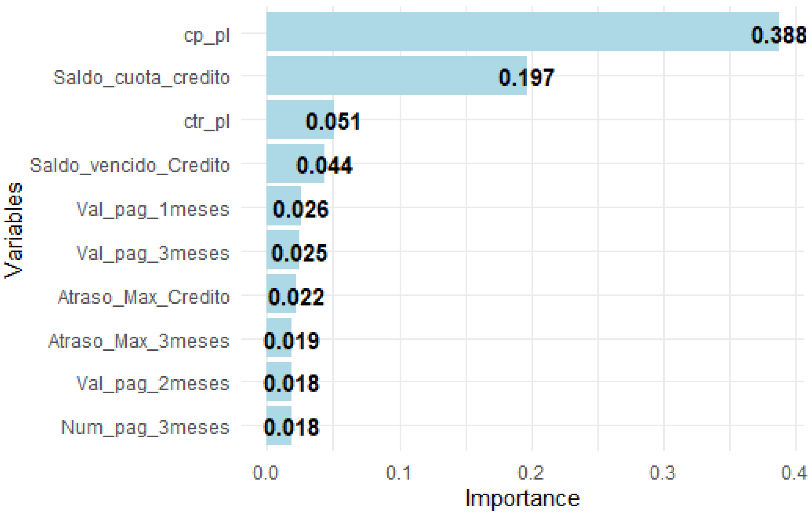Click the Variables y-axis title
The height and width of the screenshot is (516, 812).
[13, 231]
